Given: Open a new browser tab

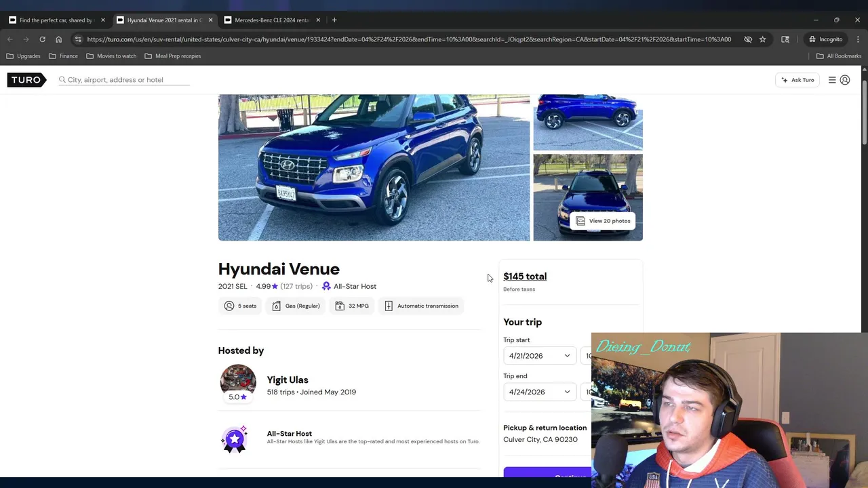Looking at the screenshot, I should pos(334,20).
